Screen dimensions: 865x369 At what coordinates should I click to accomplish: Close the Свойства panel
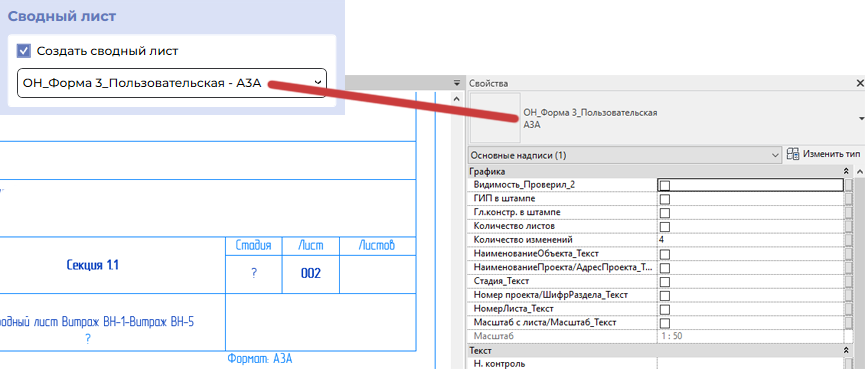(860, 83)
